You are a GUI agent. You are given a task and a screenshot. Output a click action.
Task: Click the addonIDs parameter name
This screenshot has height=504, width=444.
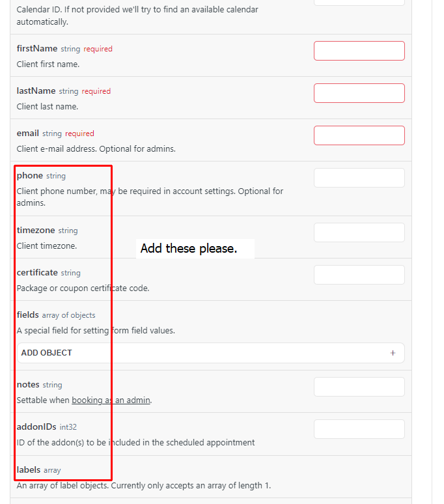[x=36, y=427]
